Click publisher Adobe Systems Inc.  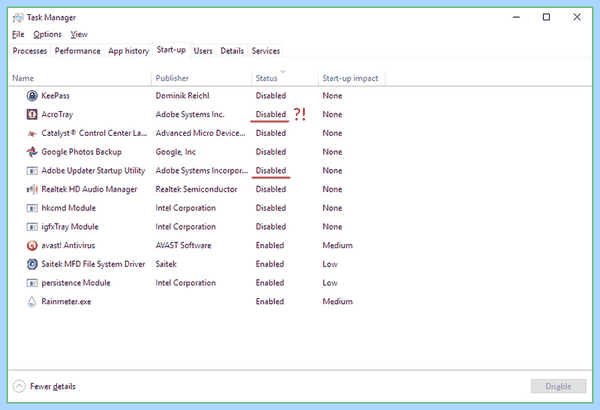(190, 114)
